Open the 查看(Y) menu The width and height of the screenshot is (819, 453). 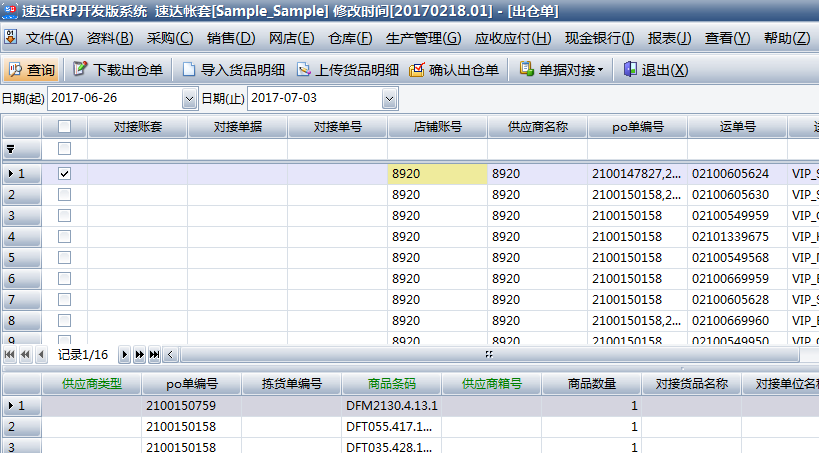coord(728,38)
